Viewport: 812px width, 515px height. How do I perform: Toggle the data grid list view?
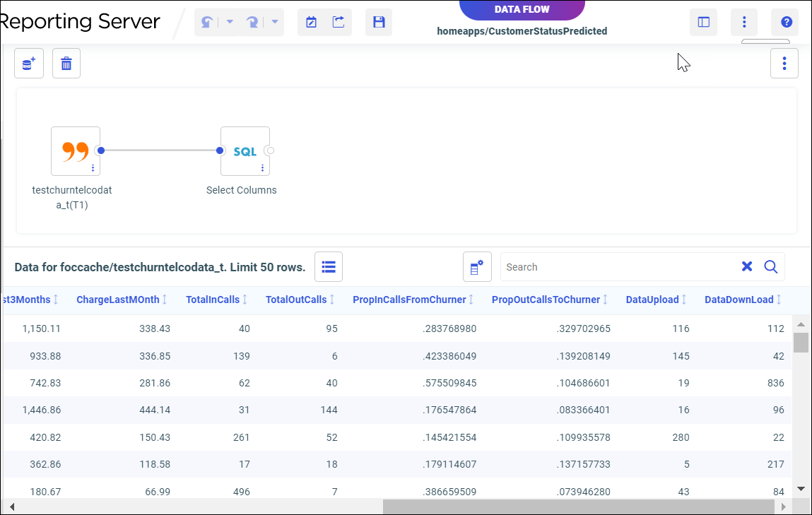point(328,266)
